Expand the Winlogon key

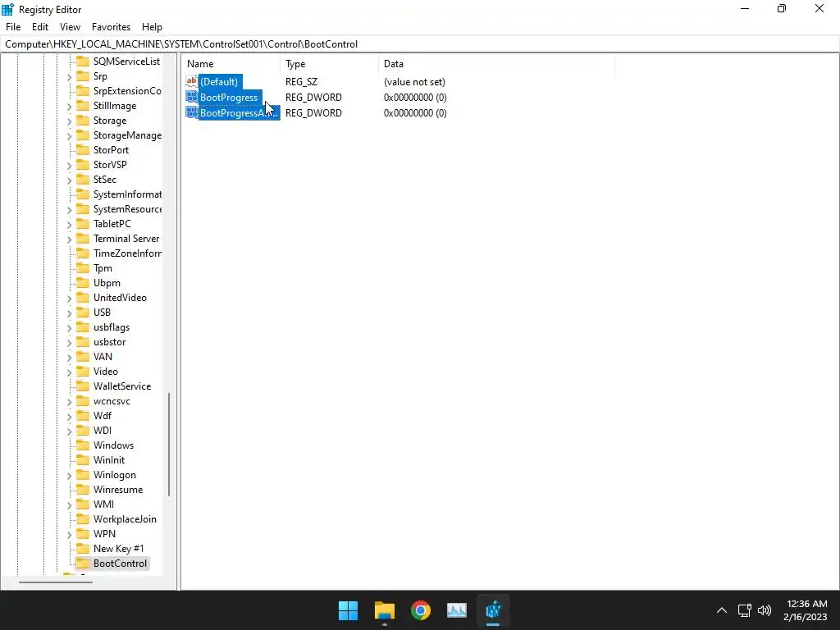point(69,476)
